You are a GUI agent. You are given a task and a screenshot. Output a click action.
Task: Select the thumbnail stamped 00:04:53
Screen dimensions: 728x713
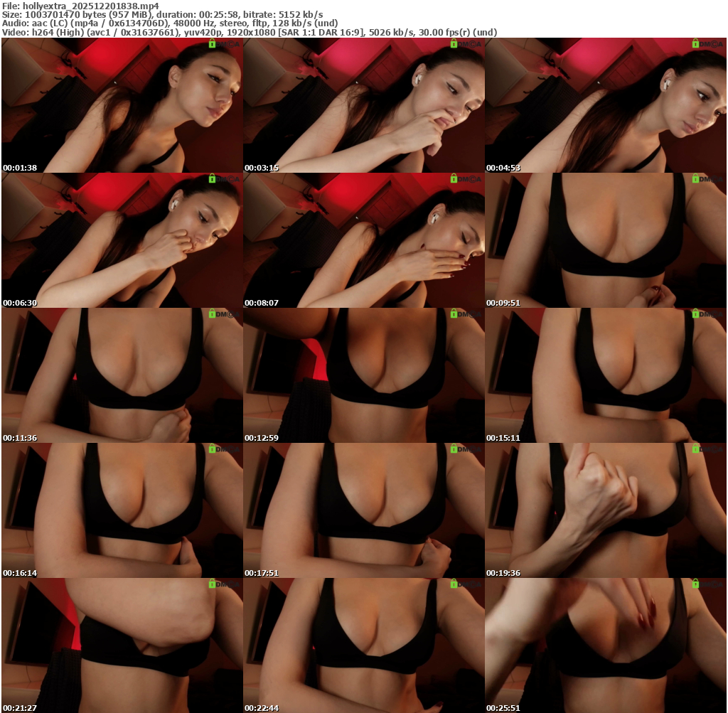(x=606, y=105)
